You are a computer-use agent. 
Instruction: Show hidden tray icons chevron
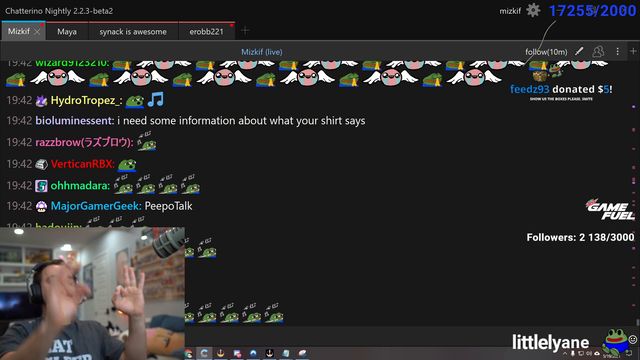[565, 353]
